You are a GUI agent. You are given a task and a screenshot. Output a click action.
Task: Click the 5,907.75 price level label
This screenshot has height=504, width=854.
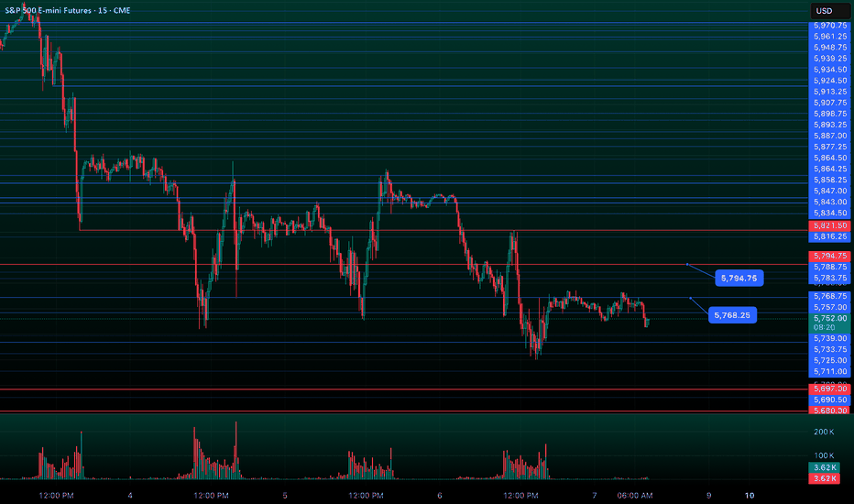point(830,103)
